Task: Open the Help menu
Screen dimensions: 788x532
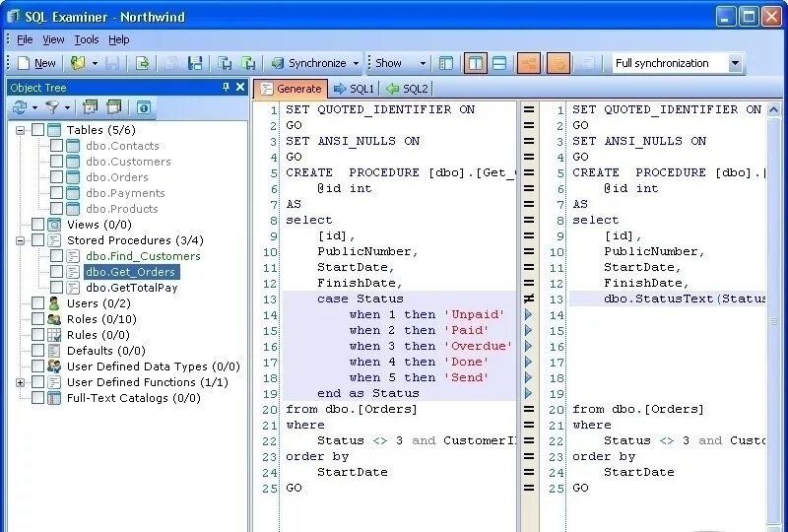Action: pos(118,39)
